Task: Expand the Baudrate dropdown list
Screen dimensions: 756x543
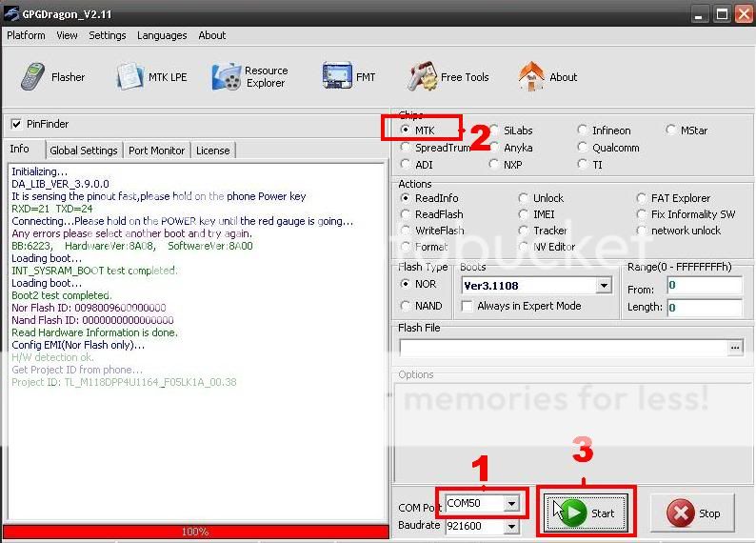Action: (x=512, y=526)
